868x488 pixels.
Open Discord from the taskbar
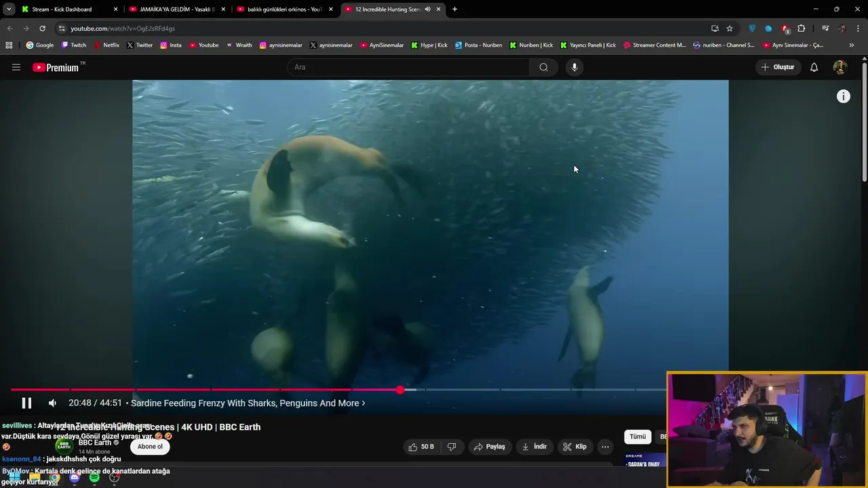click(x=75, y=477)
